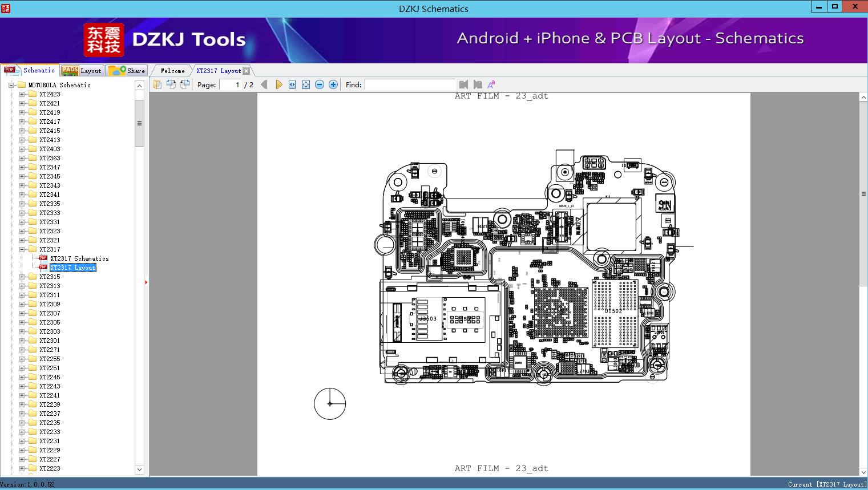868x490 pixels.
Task: Find the previous match
Action: 463,84
